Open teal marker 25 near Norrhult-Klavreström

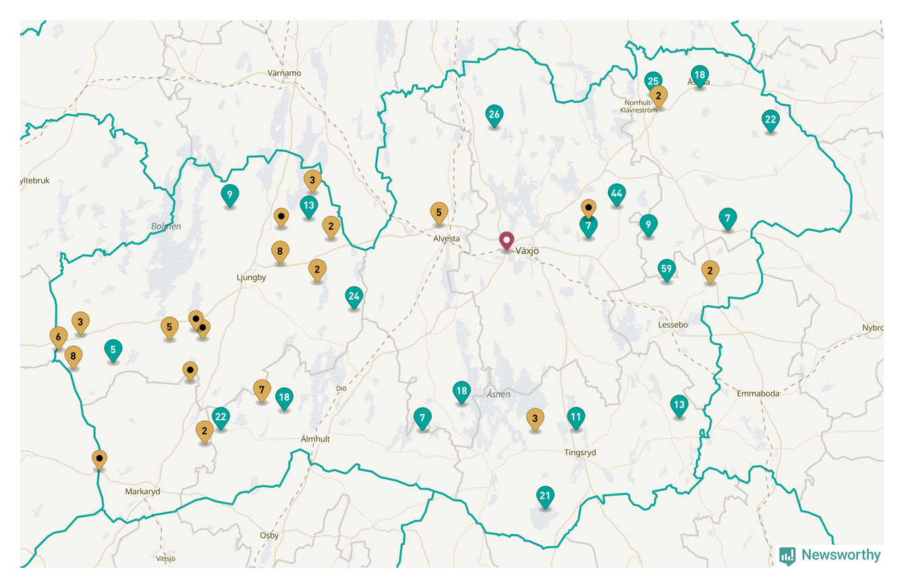pos(652,82)
